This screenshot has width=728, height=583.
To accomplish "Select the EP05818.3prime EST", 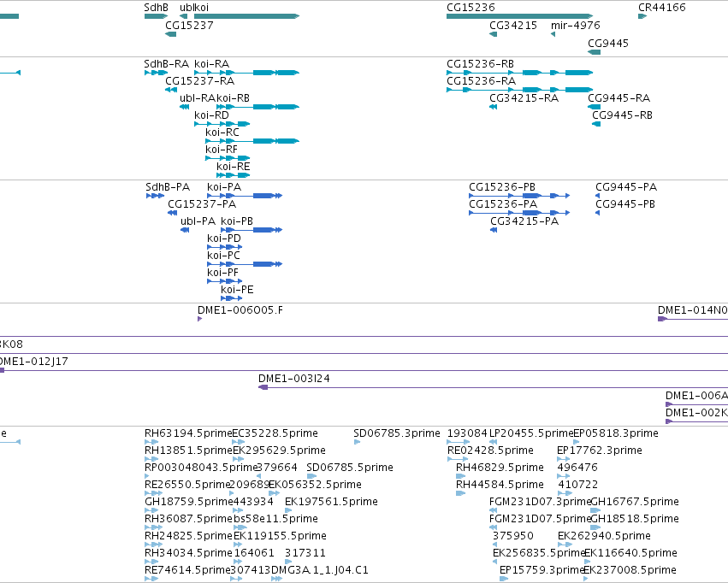I will (x=577, y=442).
